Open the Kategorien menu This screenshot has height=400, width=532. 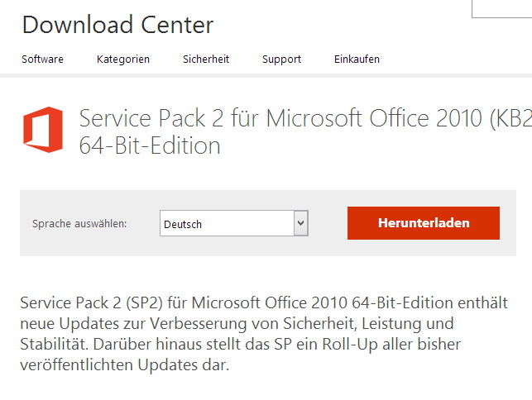click(123, 60)
